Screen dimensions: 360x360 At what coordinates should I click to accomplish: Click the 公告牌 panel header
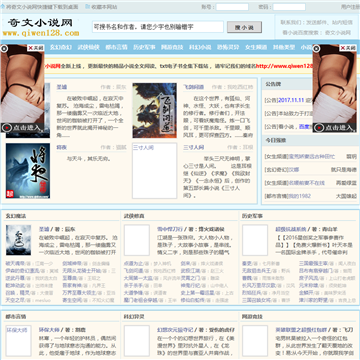point(273,84)
